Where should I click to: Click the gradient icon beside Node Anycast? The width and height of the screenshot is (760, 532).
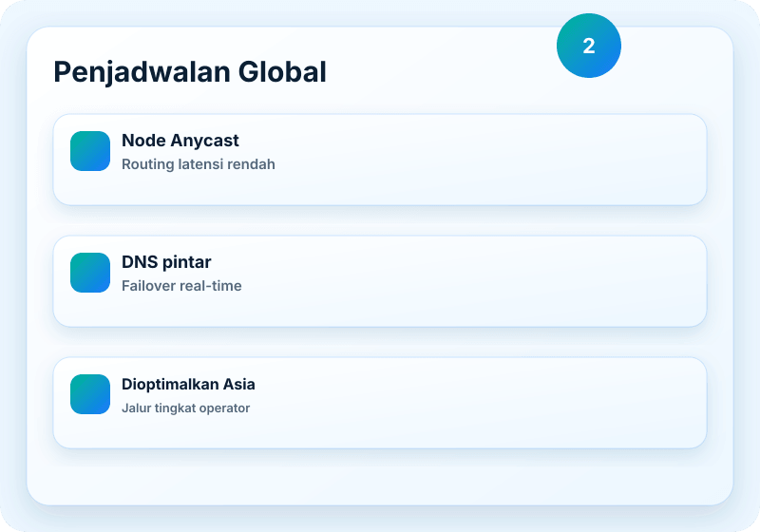(90, 151)
